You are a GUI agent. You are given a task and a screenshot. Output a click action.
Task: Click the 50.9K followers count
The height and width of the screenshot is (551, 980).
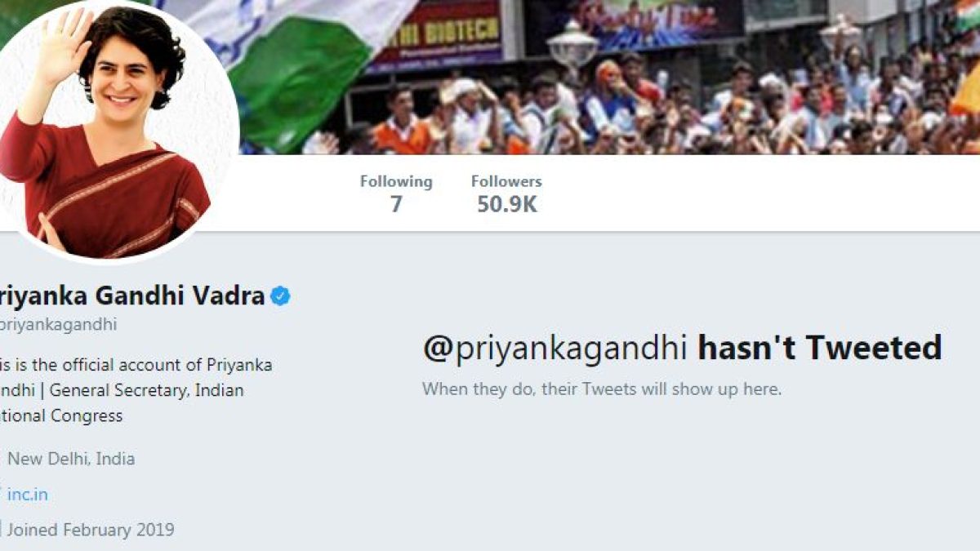[506, 205]
